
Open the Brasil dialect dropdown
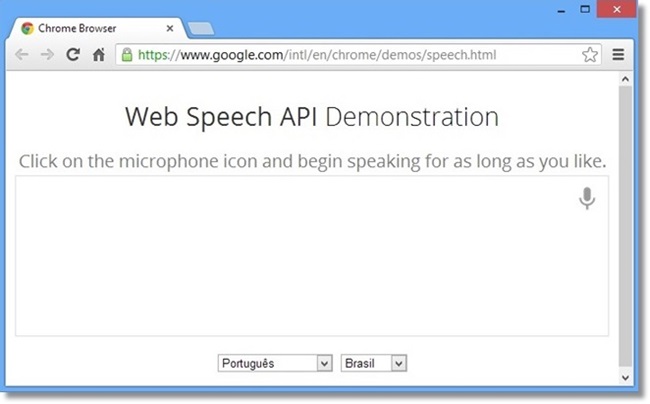[x=374, y=363]
